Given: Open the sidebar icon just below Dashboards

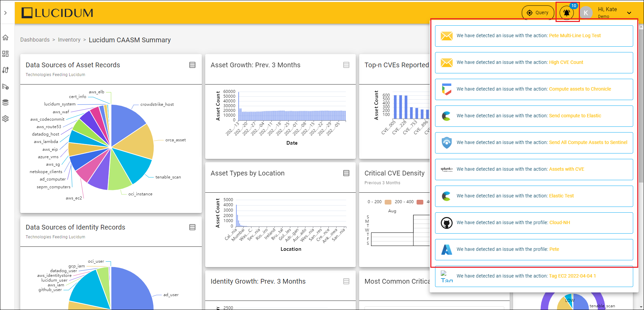Looking at the screenshot, I should click(5, 70).
